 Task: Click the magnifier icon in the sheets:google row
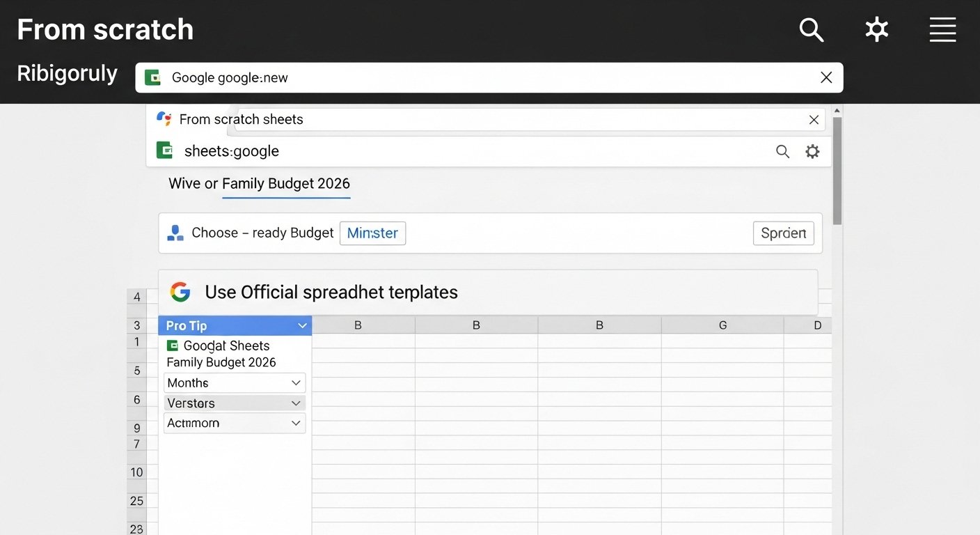(x=783, y=151)
